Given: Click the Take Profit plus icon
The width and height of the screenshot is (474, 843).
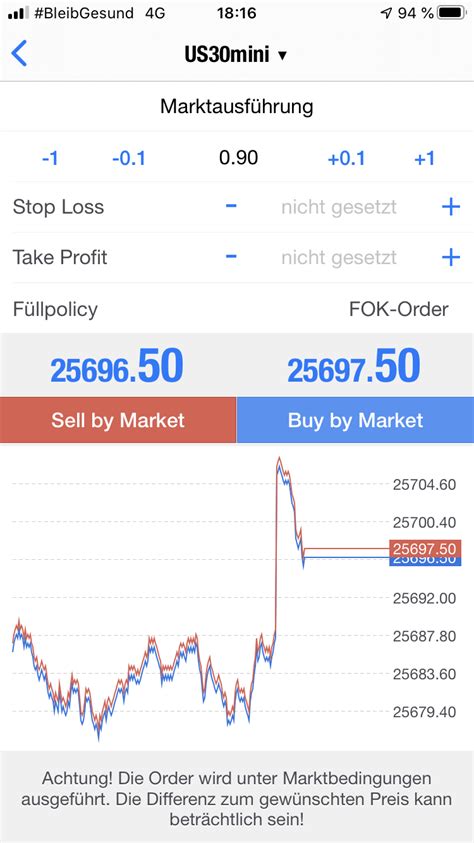Looking at the screenshot, I should pos(451,258).
